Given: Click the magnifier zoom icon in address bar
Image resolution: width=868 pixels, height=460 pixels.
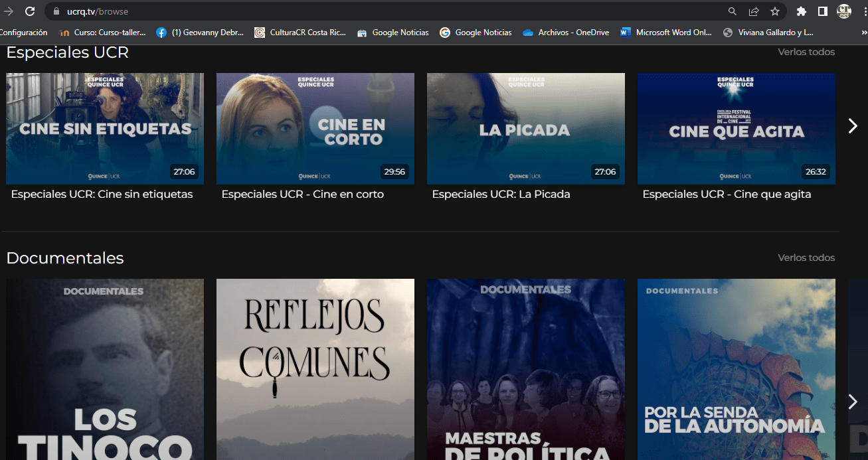Looking at the screenshot, I should pyautogui.click(x=733, y=11).
